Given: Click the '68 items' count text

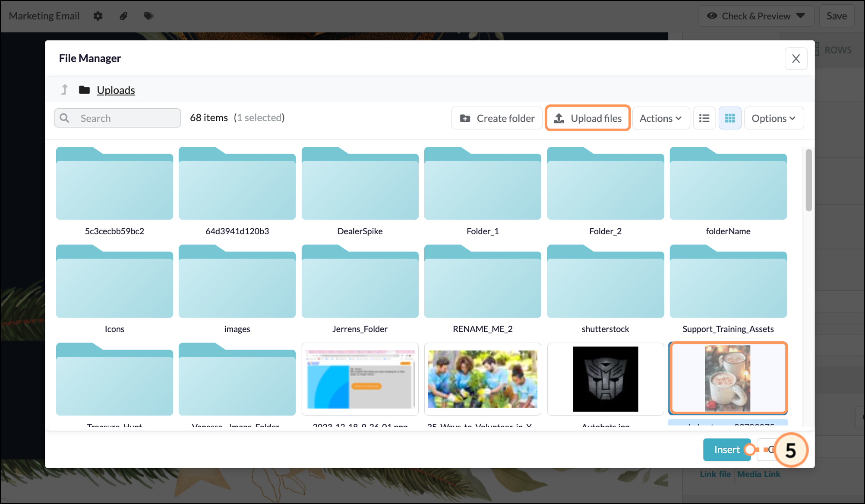Looking at the screenshot, I should pos(209,117).
